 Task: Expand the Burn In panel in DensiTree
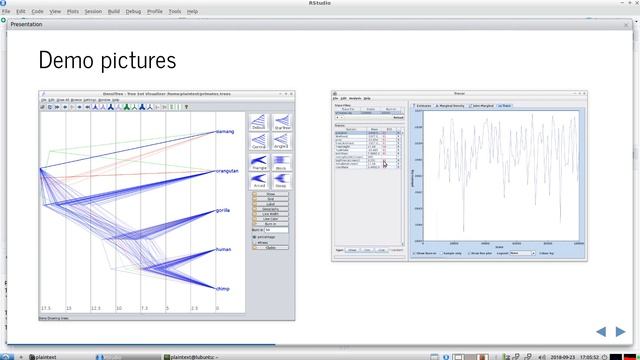270,224
